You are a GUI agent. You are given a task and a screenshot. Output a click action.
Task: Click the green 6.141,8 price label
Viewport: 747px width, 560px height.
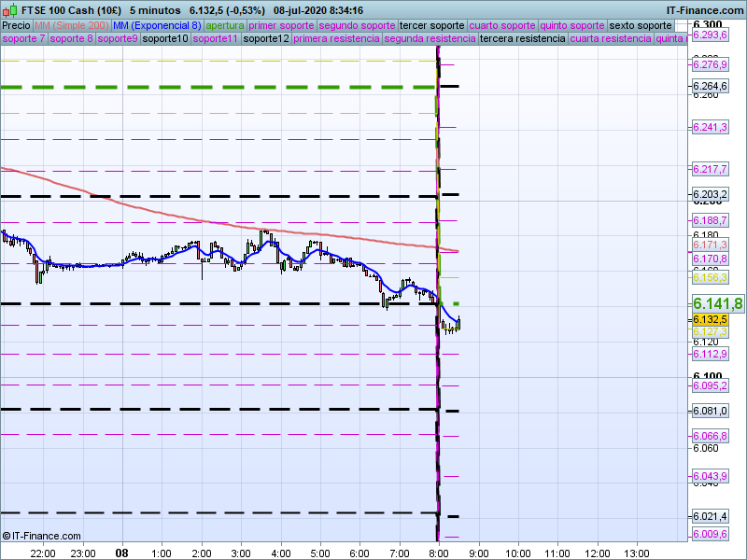[x=717, y=303]
